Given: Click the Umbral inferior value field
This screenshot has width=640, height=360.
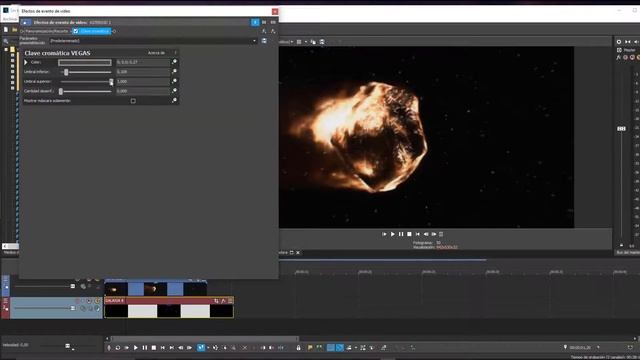Looking at the screenshot, I should coord(143,72).
